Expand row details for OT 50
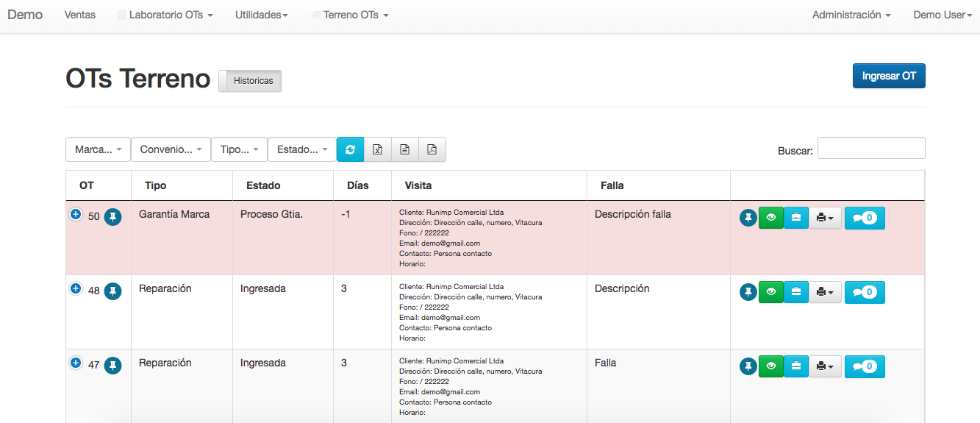This screenshot has width=980, height=423. [x=76, y=214]
